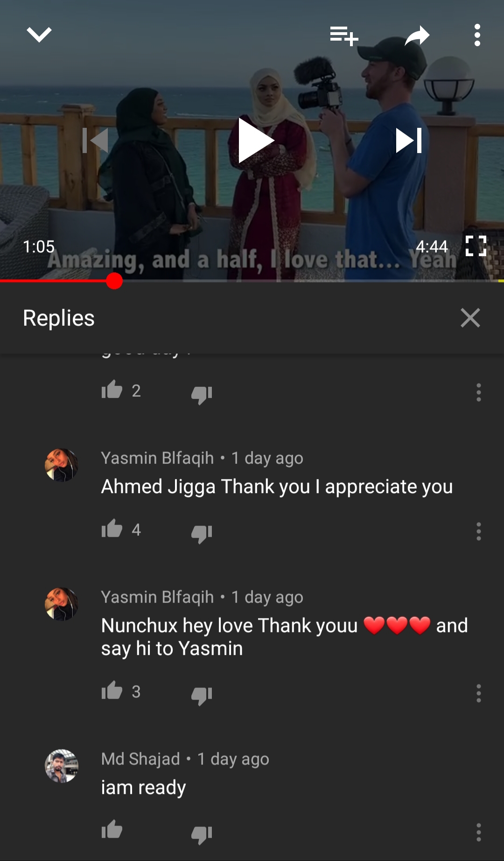Like the 'Ahmed Jigga Thank you' reply
504x861 pixels.
(112, 529)
